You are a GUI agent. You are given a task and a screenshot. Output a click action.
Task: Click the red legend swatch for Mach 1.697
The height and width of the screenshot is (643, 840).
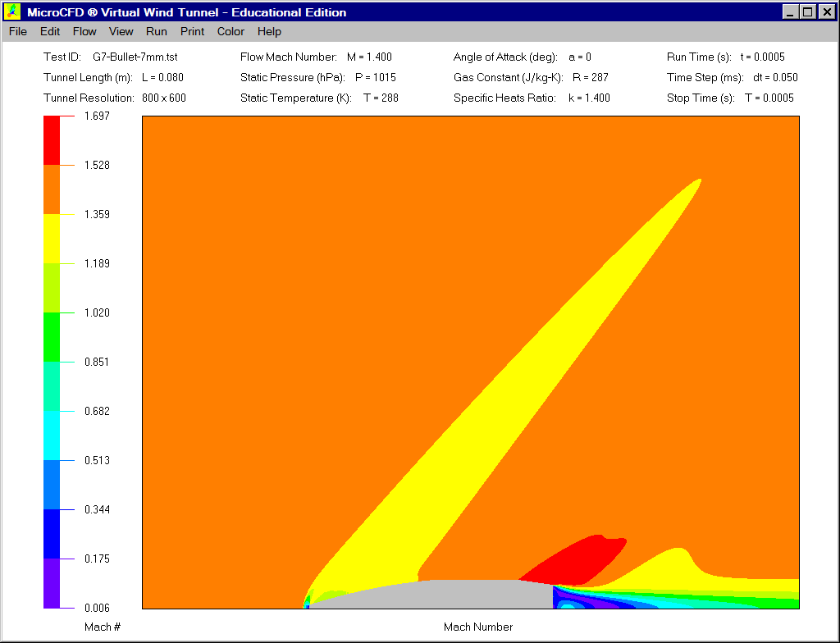point(52,140)
